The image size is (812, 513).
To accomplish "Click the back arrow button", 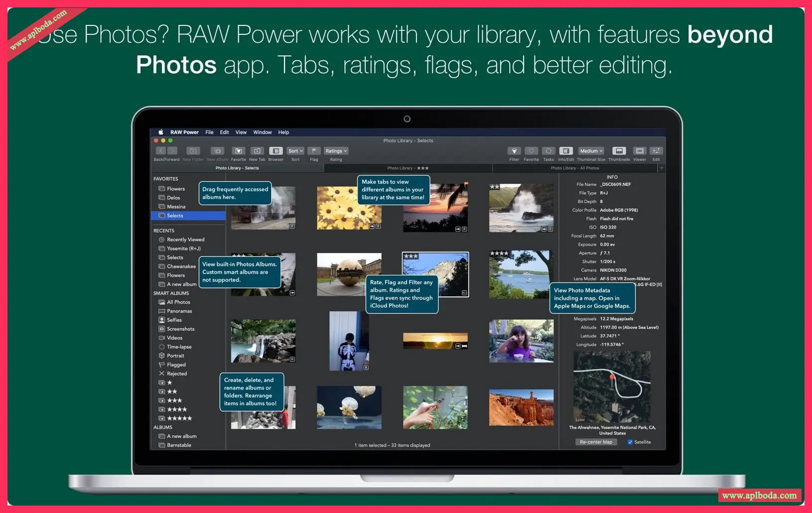I will pyautogui.click(x=161, y=151).
